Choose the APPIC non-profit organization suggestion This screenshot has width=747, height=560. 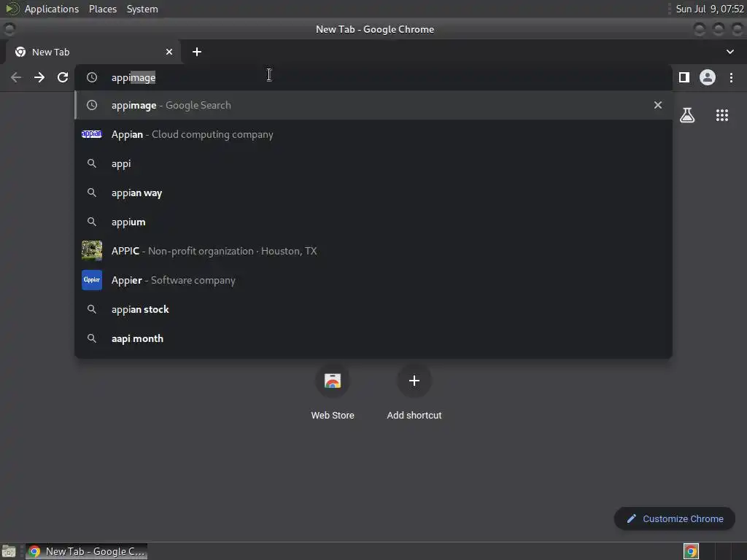(373, 251)
